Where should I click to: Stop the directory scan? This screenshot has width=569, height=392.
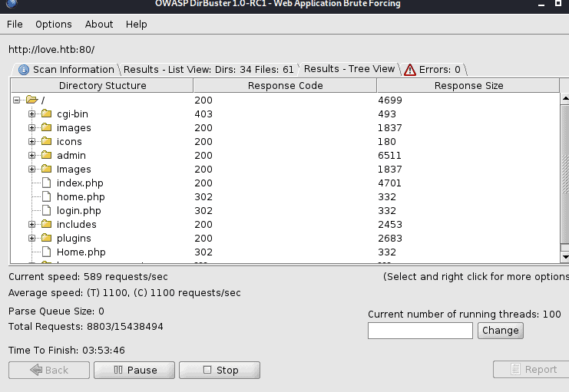220,370
